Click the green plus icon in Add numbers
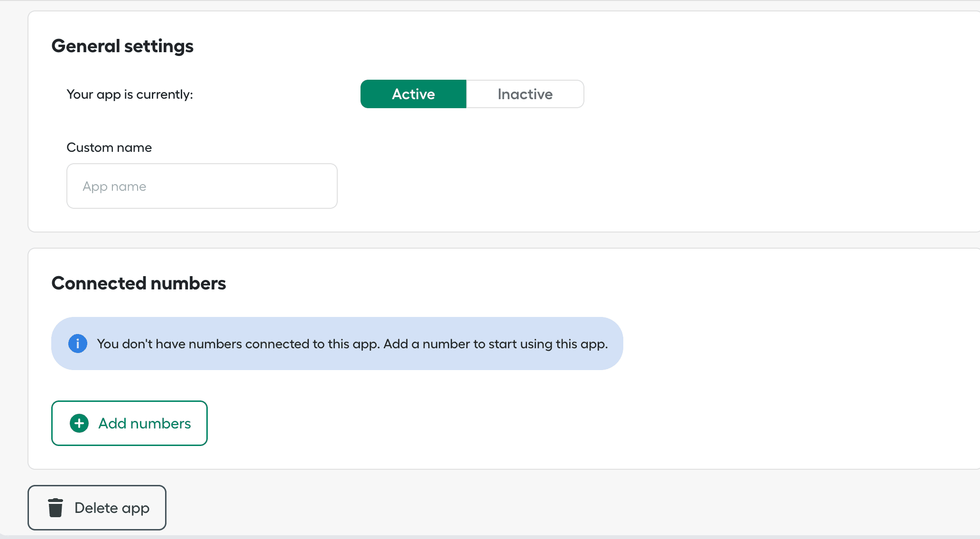 click(79, 423)
